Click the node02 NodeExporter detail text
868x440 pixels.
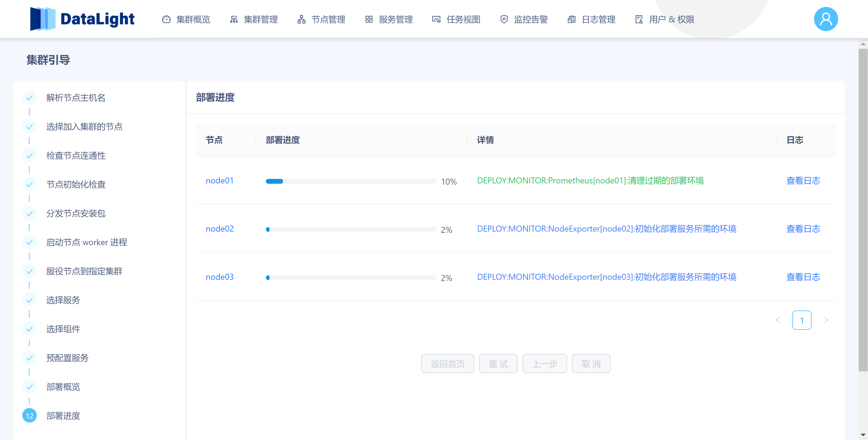coord(607,229)
